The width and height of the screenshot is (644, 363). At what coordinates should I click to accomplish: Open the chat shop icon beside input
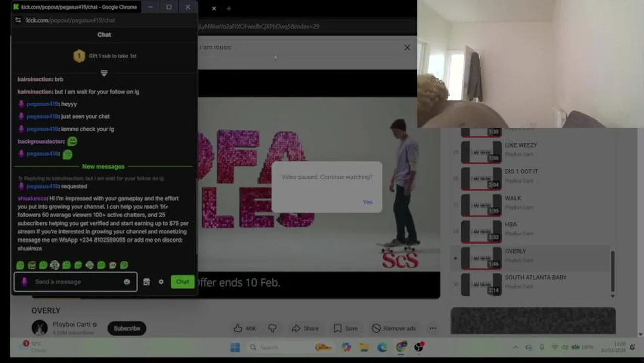click(147, 282)
